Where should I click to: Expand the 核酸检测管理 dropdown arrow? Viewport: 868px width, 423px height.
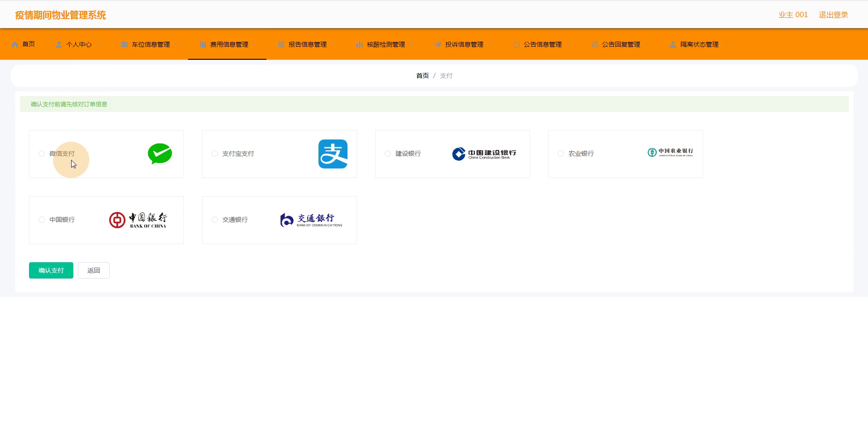coord(412,44)
